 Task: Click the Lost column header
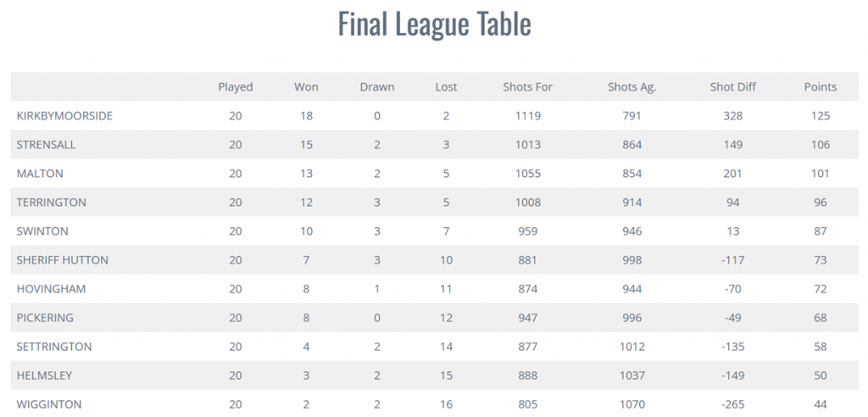(x=446, y=87)
